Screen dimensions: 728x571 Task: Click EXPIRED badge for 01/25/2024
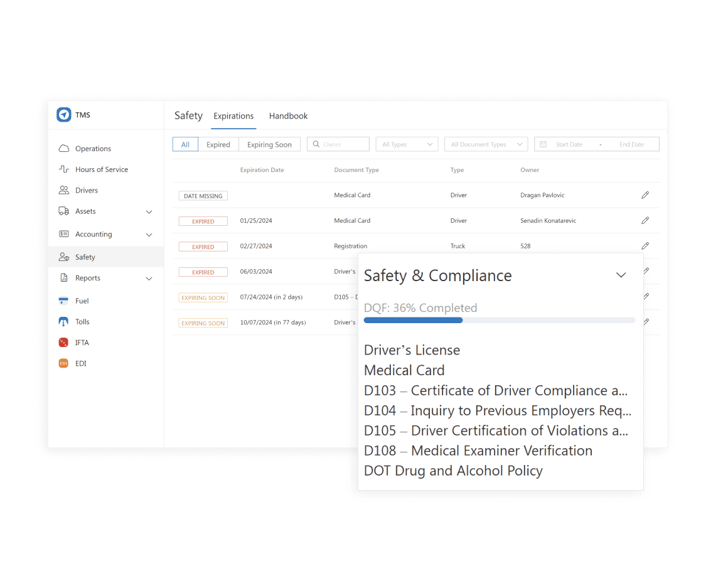pyautogui.click(x=203, y=221)
